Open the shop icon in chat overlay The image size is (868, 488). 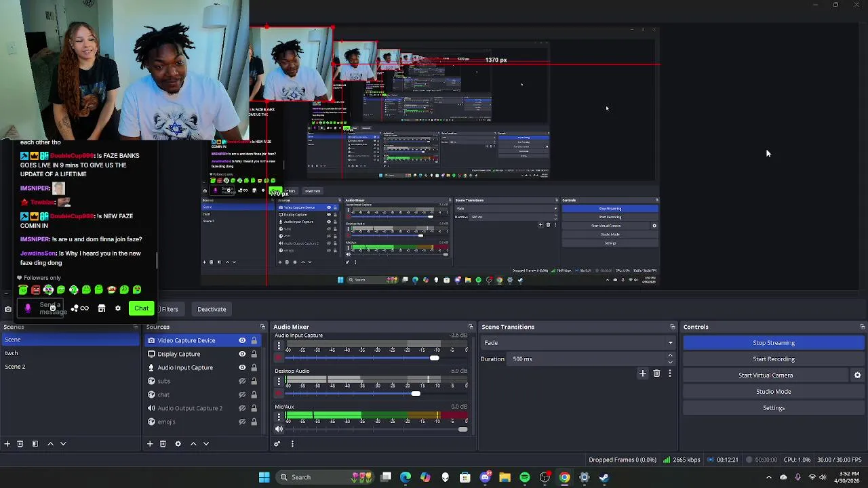[102, 308]
